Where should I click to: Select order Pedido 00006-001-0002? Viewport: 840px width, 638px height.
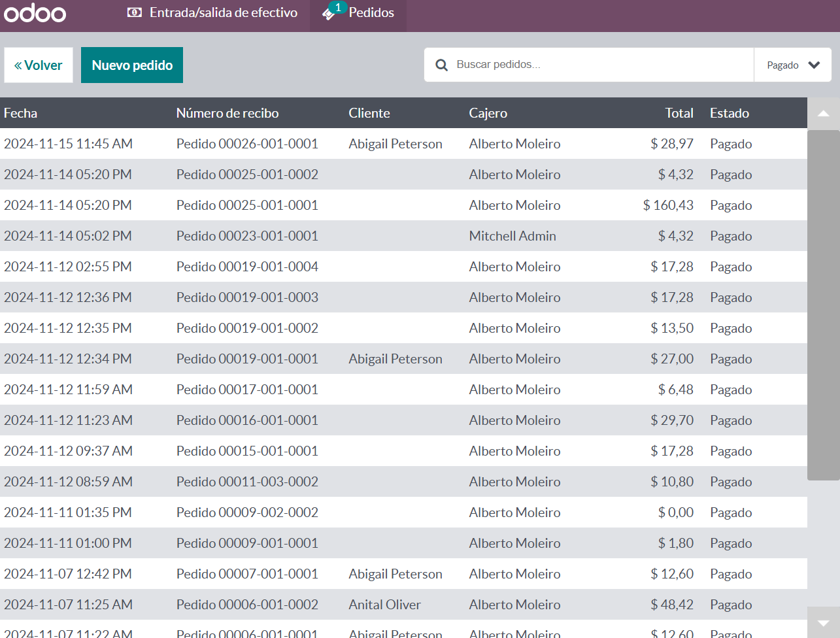click(x=403, y=605)
